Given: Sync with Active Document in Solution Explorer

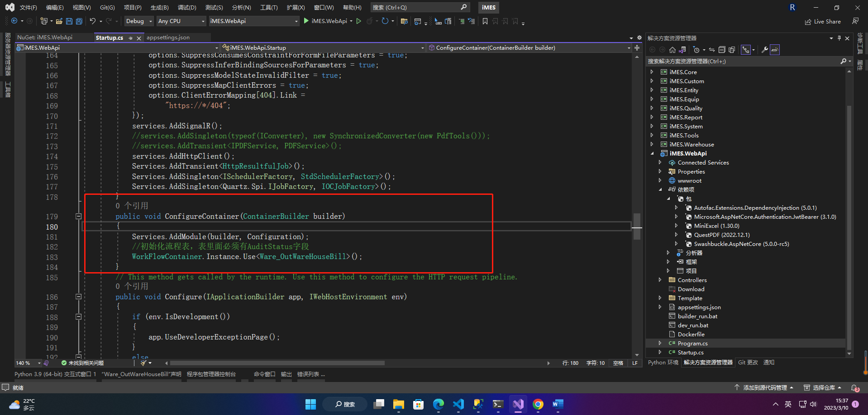Looking at the screenshot, I should tap(712, 50).
